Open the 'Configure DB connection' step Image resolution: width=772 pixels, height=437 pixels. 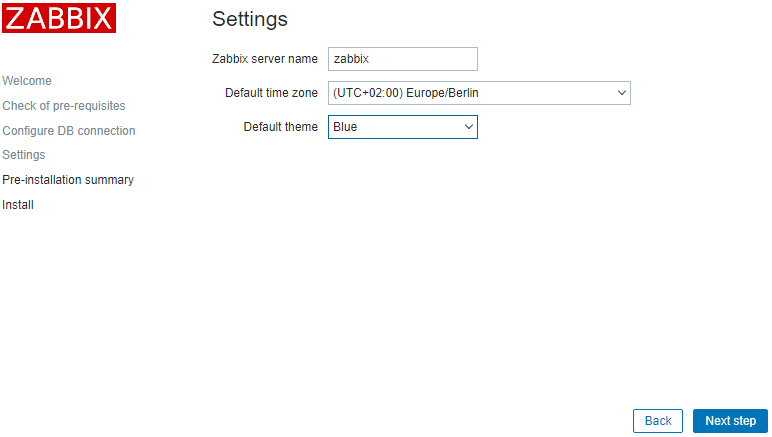tap(69, 131)
